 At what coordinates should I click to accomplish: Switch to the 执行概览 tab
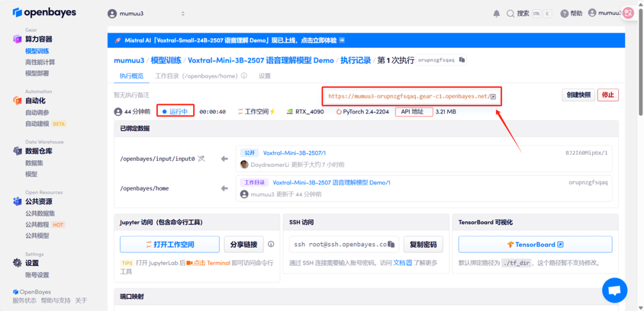[x=131, y=76]
